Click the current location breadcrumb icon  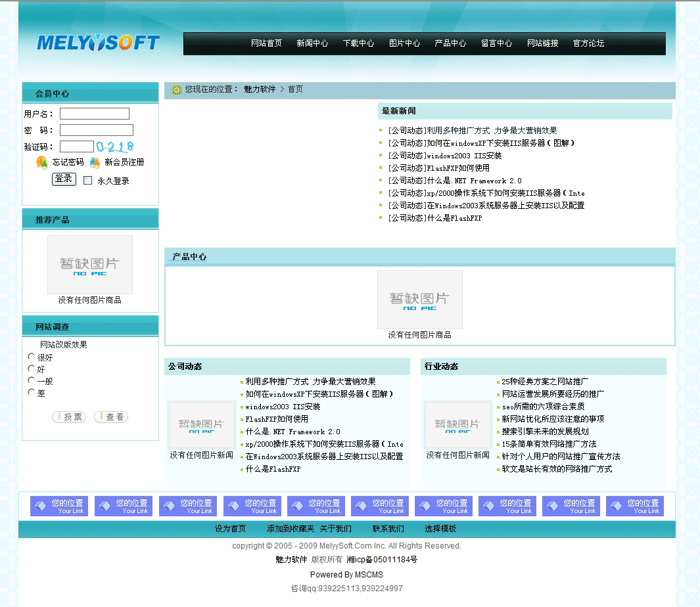point(176,89)
